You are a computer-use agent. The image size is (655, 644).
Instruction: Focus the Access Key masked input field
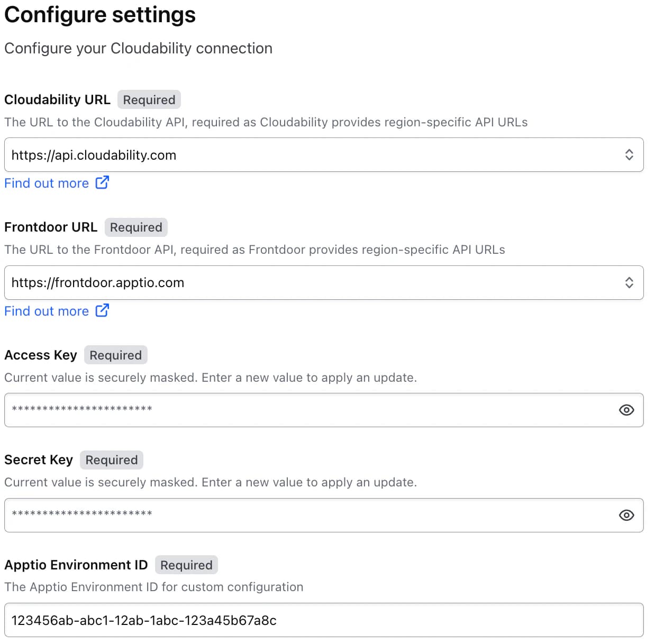click(x=324, y=410)
